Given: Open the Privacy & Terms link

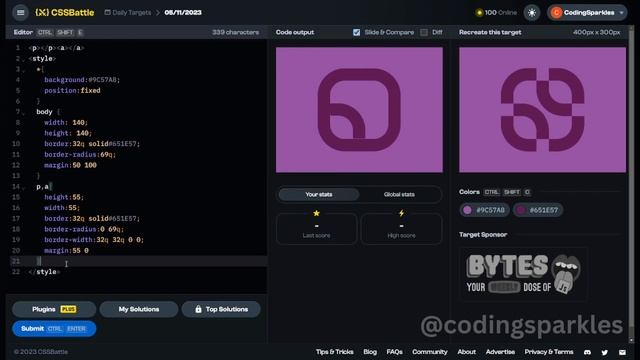Looking at the screenshot, I should coord(549,352).
